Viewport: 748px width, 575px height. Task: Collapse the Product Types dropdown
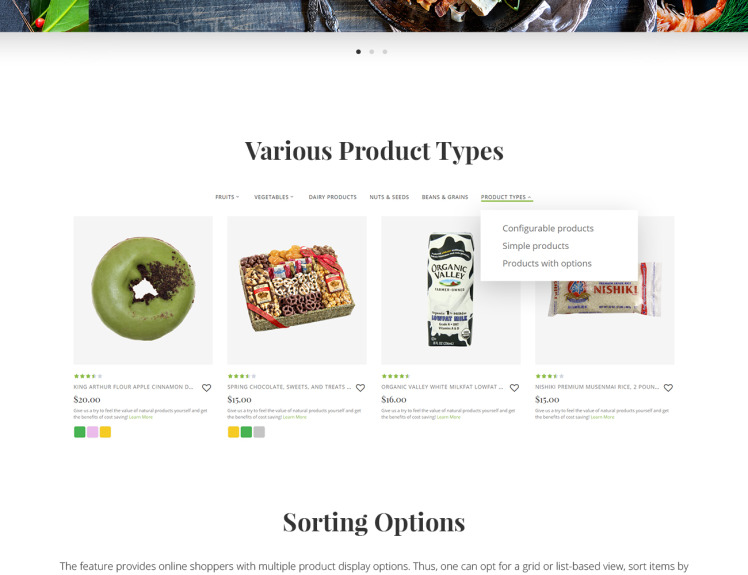point(506,197)
